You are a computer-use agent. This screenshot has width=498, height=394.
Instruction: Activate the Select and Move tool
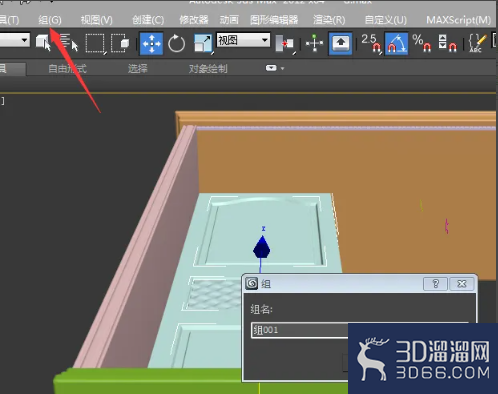pos(151,43)
